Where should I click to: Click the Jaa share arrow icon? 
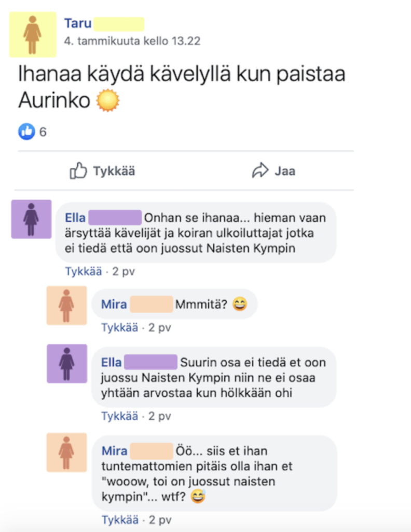tap(260, 170)
